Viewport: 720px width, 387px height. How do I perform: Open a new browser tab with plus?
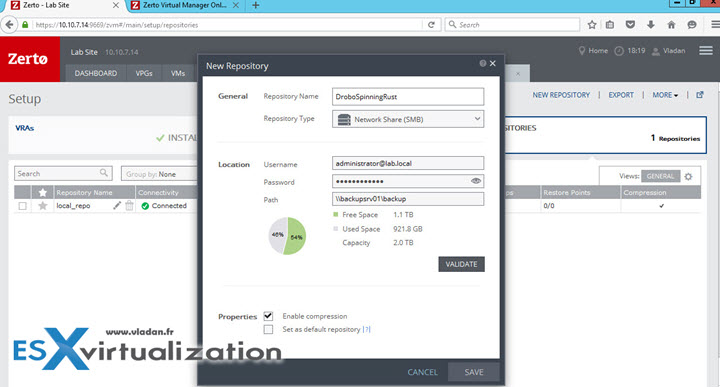pyautogui.click(x=256, y=6)
